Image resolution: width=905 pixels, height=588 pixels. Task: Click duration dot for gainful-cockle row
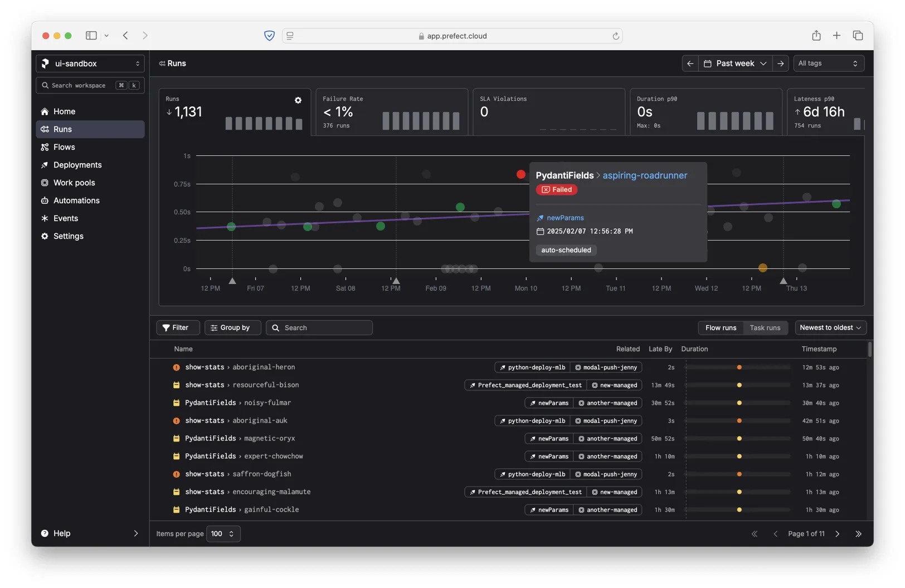click(x=739, y=510)
